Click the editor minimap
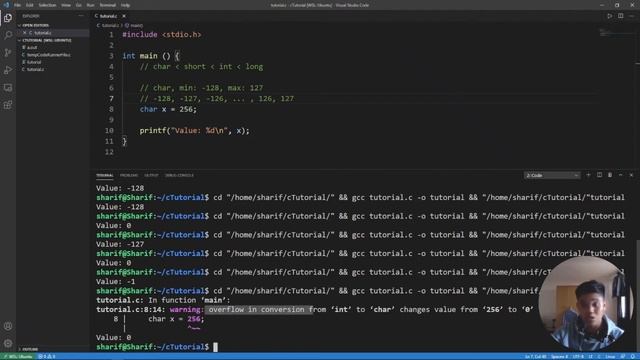 click(x=616, y=33)
